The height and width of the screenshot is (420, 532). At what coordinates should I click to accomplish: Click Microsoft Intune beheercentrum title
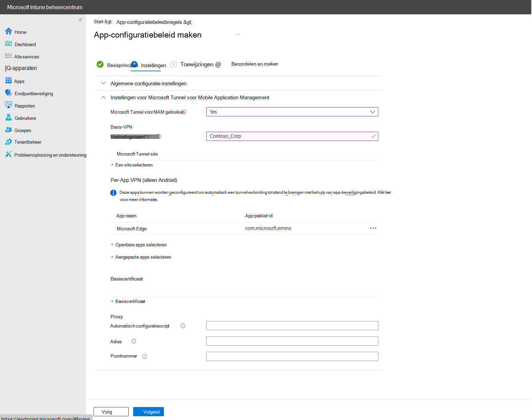coord(45,7)
